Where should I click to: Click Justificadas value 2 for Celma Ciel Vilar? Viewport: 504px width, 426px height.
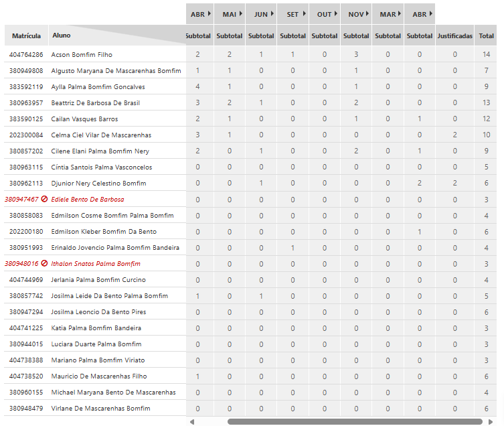455,135
